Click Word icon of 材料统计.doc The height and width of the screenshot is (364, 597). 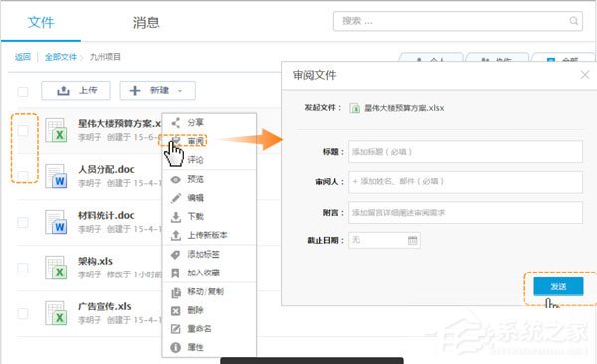click(56, 222)
